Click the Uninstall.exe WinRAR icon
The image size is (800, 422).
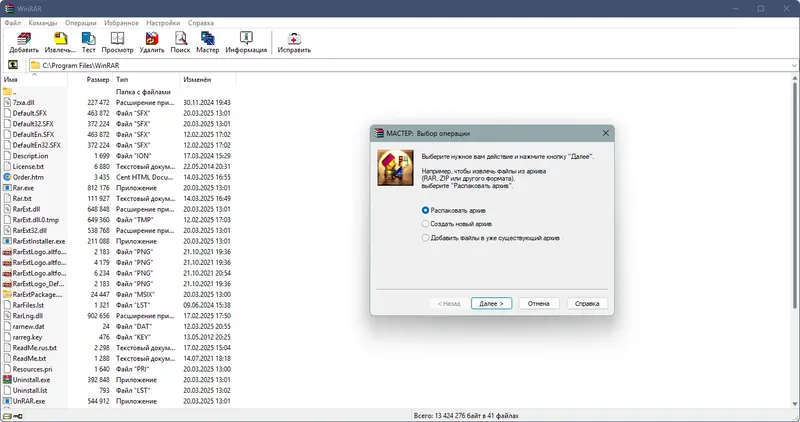point(7,380)
